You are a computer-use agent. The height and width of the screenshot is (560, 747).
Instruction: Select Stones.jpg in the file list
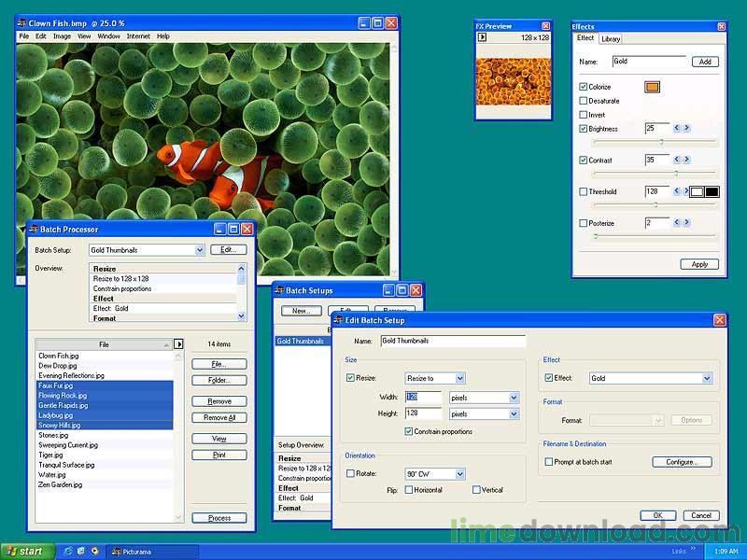[53, 435]
